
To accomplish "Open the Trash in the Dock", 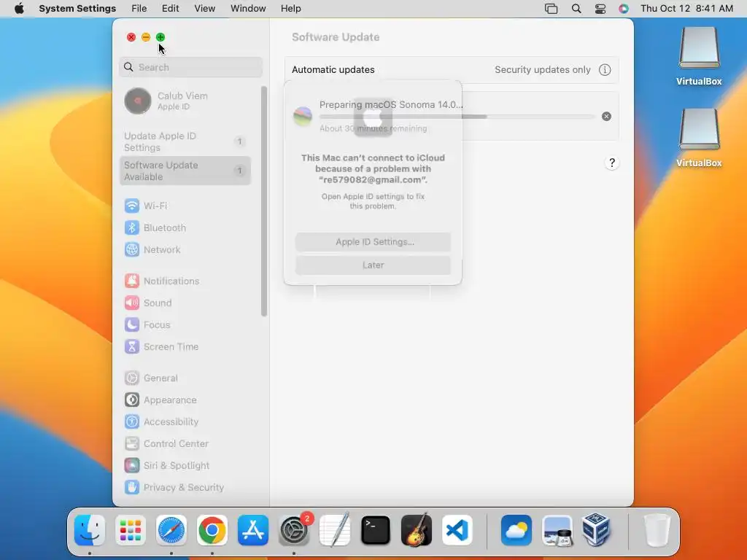I will point(657,530).
